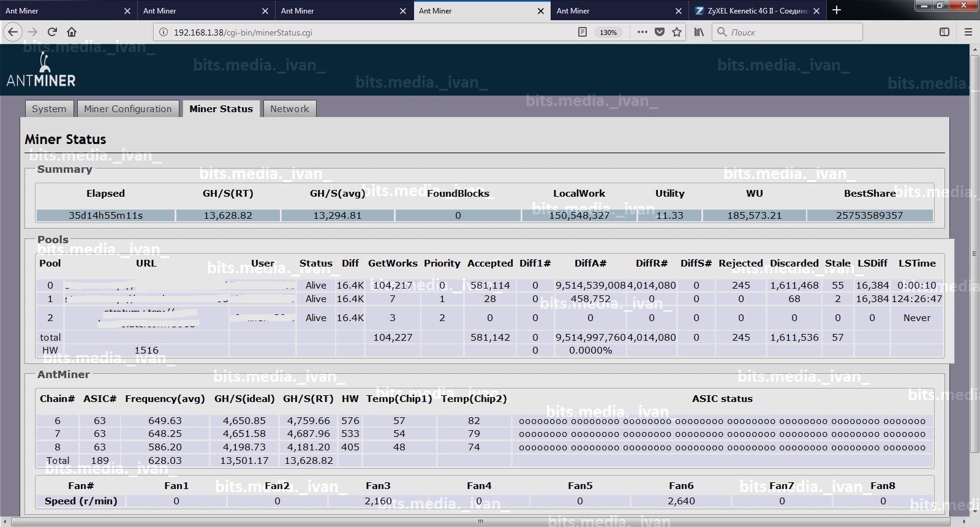Click the ASIC status column header
The image size is (980, 527).
(722, 398)
